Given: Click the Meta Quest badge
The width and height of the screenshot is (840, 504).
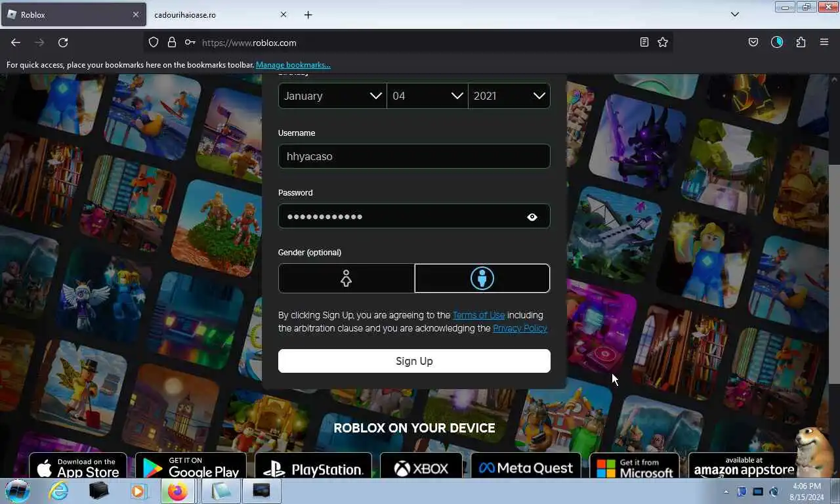Looking at the screenshot, I should 526,467.
